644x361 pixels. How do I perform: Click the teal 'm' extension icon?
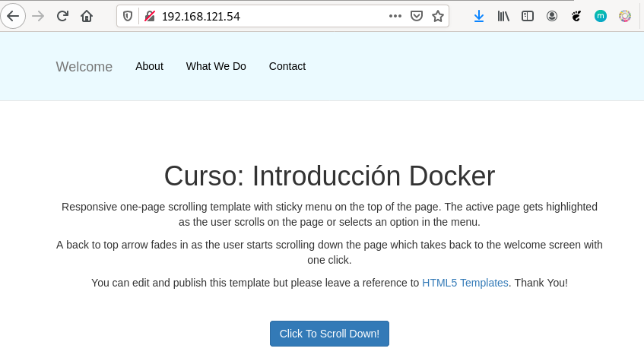(x=601, y=16)
